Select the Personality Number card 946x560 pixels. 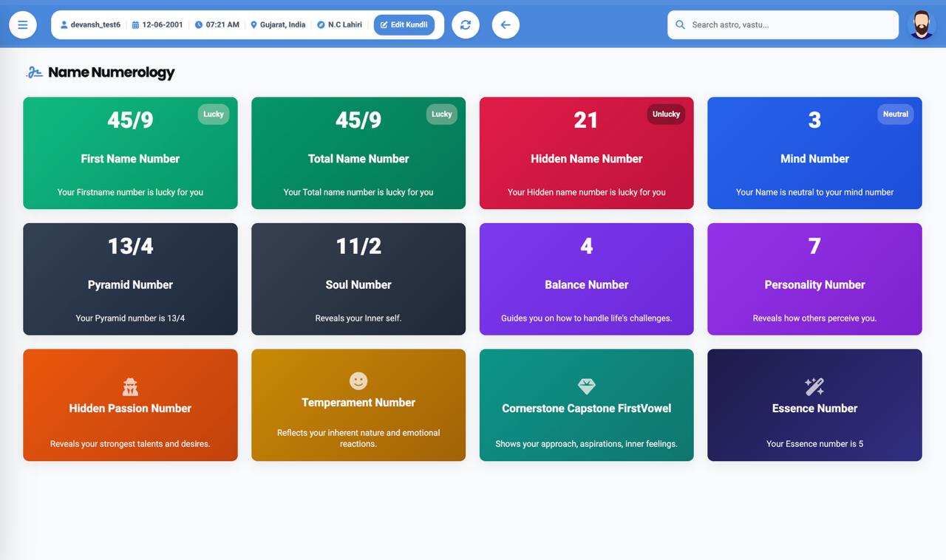814,279
